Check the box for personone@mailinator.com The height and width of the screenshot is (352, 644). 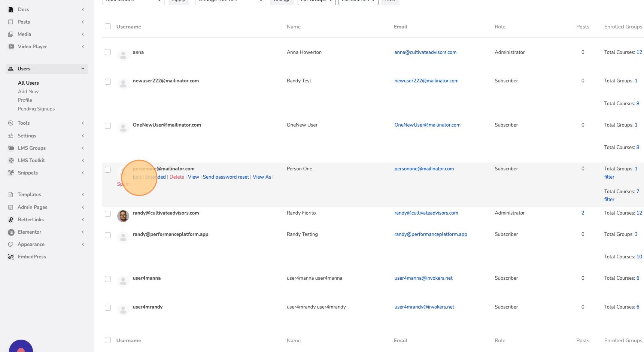tap(108, 170)
